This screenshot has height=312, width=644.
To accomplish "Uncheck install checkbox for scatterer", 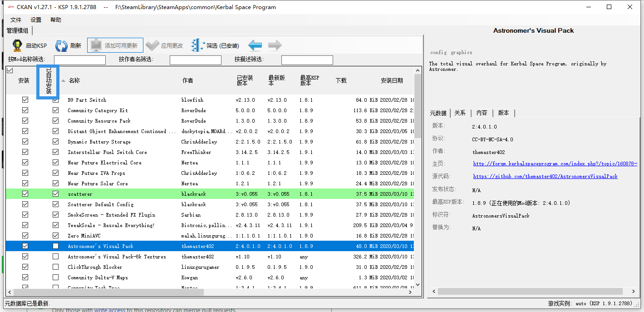I will (25, 194).
